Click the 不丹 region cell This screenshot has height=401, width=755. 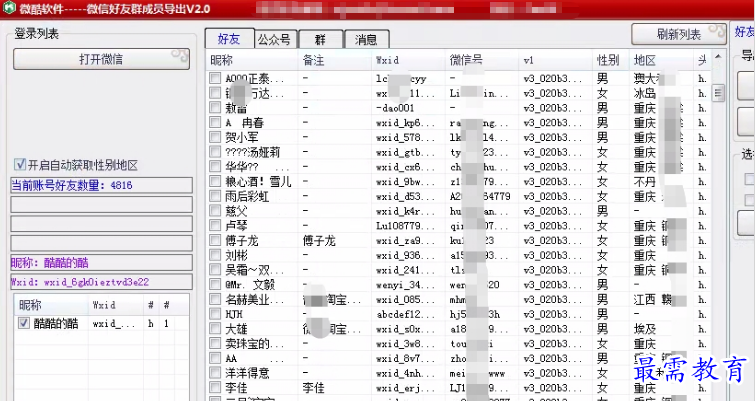click(x=645, y=181)
